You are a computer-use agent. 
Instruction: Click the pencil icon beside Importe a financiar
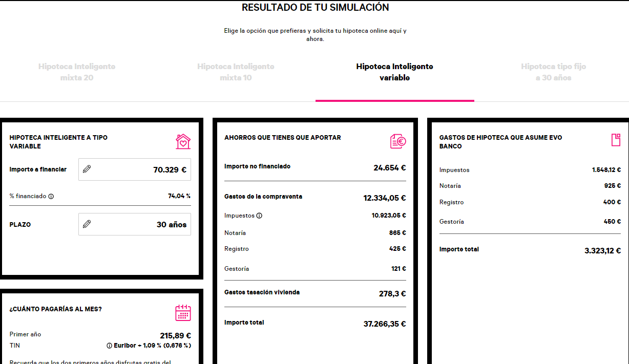pos(87,169)
